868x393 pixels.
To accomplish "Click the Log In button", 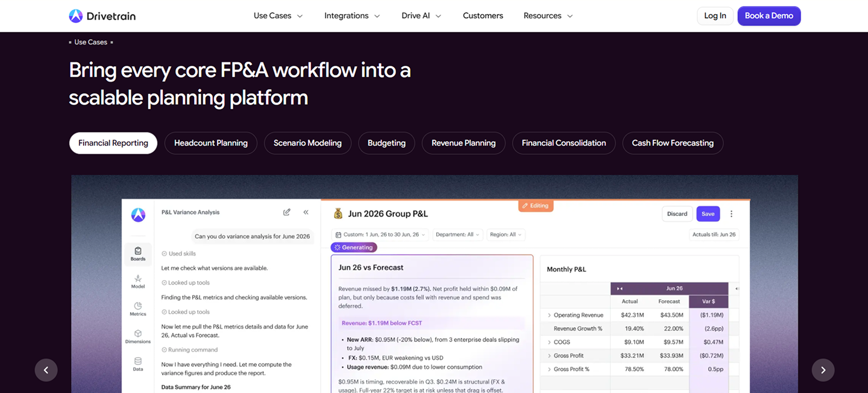I will (x=715, y=16).
